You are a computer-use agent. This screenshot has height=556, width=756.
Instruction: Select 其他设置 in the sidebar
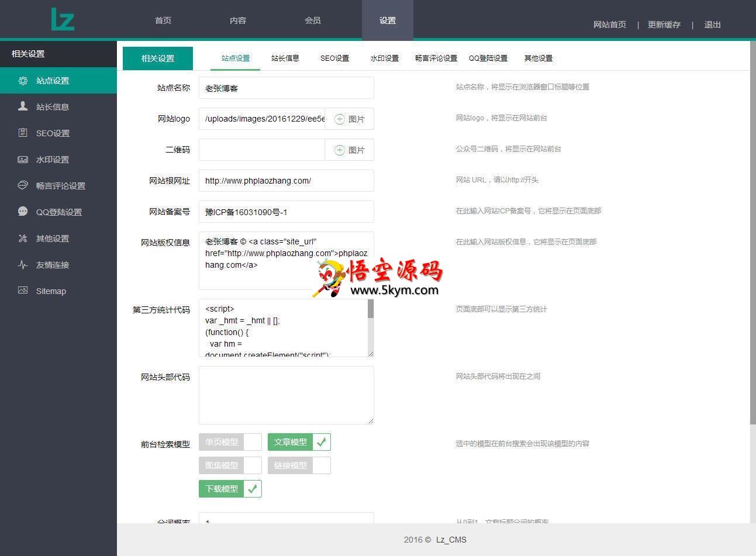pyautogui.click(x=58, y=239)
